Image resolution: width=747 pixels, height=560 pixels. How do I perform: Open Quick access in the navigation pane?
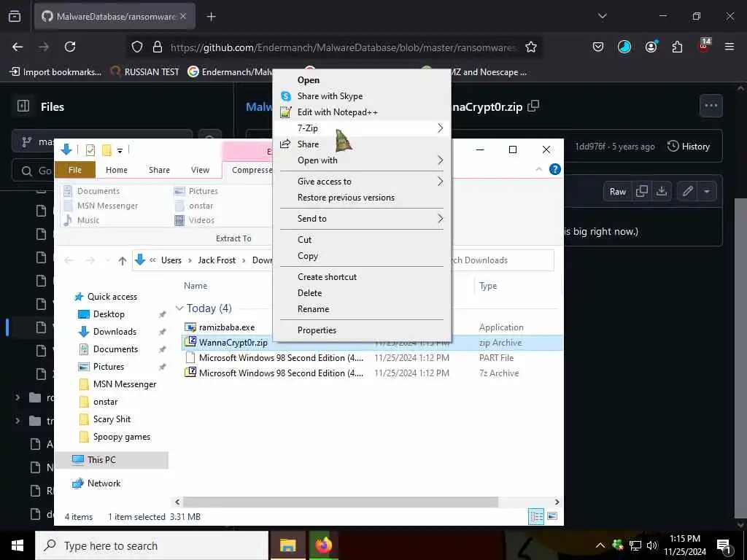112,297
